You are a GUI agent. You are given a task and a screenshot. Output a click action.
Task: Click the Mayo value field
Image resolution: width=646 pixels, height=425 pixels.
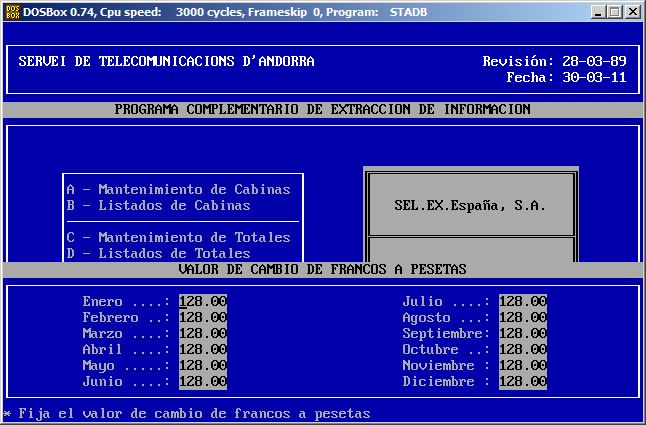point(203,365)
